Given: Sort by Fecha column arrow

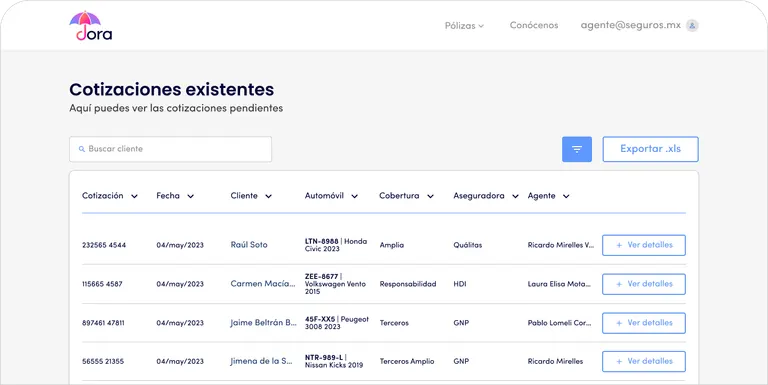Looking at the screenshot, I should point(191,196).
